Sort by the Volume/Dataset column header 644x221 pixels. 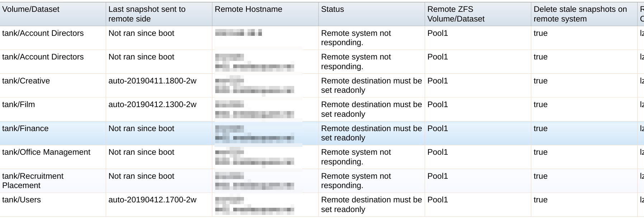pyautogui.click(x=31, y=10)
